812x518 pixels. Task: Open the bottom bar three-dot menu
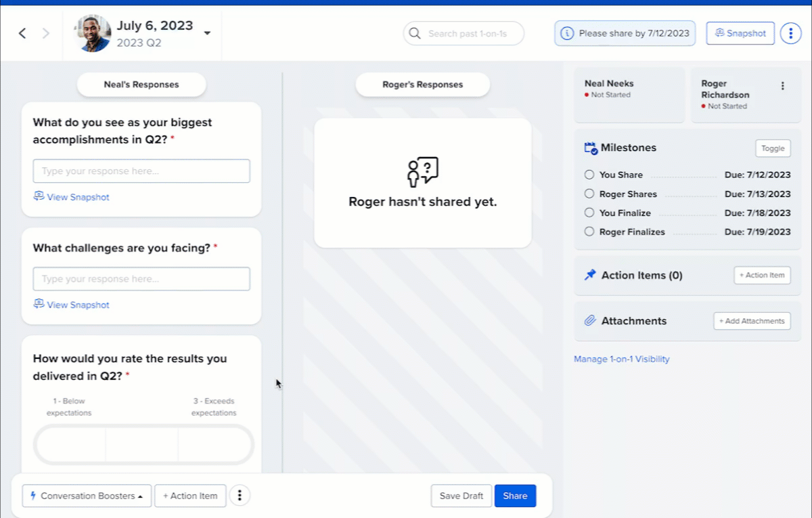239,496
